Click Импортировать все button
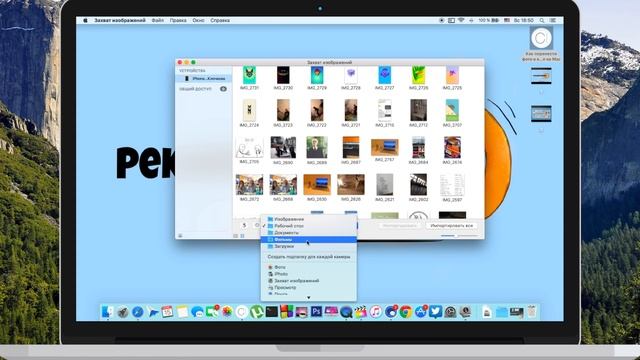 click(x=452, y=225)
